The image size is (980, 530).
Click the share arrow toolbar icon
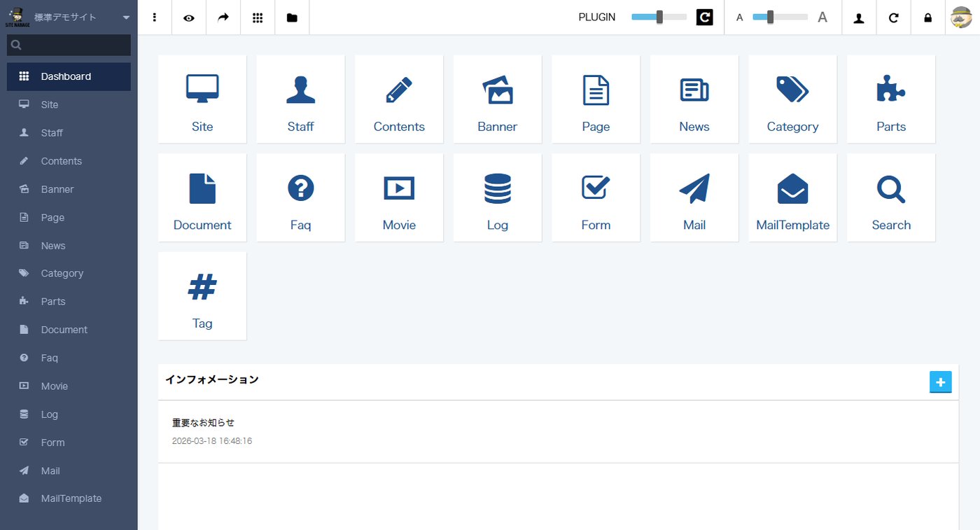[x=223, y=18]
